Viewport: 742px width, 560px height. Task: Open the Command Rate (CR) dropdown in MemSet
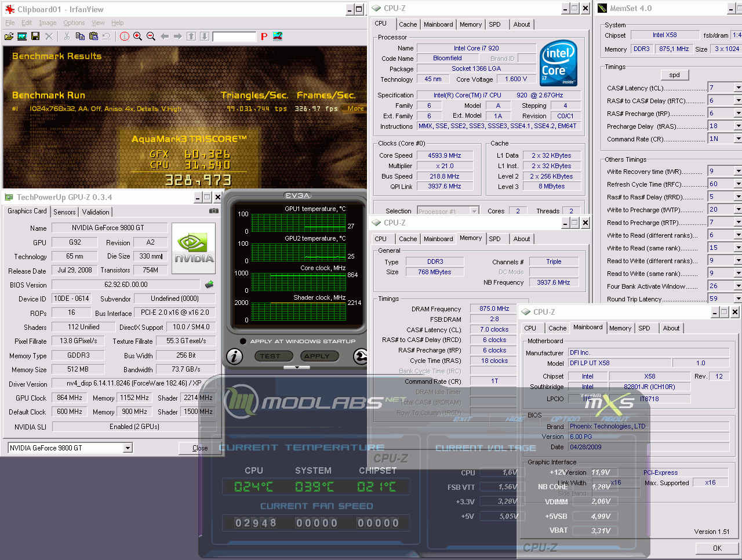click(x=738, y=139)
